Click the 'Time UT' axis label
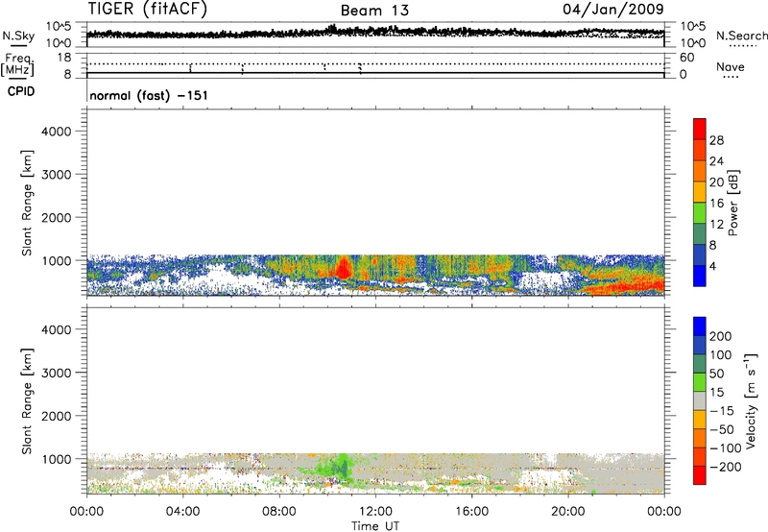 [375, 526]
